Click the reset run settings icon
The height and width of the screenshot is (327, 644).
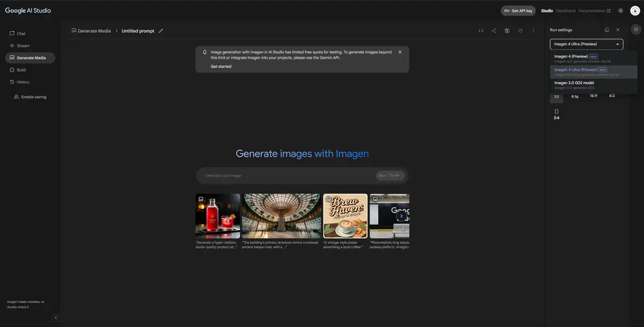[607, 30]
